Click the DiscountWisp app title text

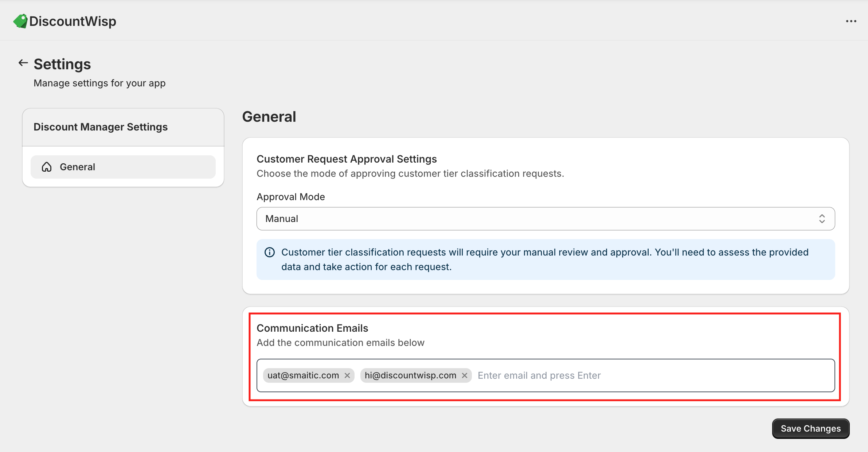73,21
